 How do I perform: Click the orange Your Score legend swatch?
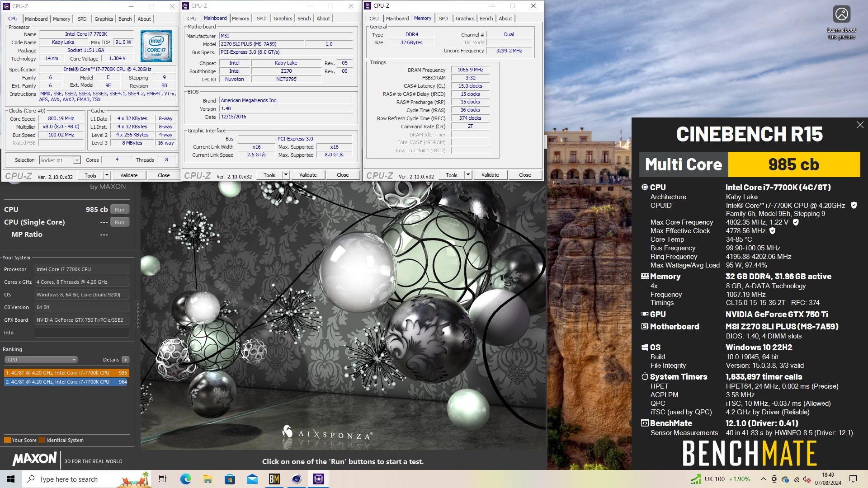coord(7,440)
